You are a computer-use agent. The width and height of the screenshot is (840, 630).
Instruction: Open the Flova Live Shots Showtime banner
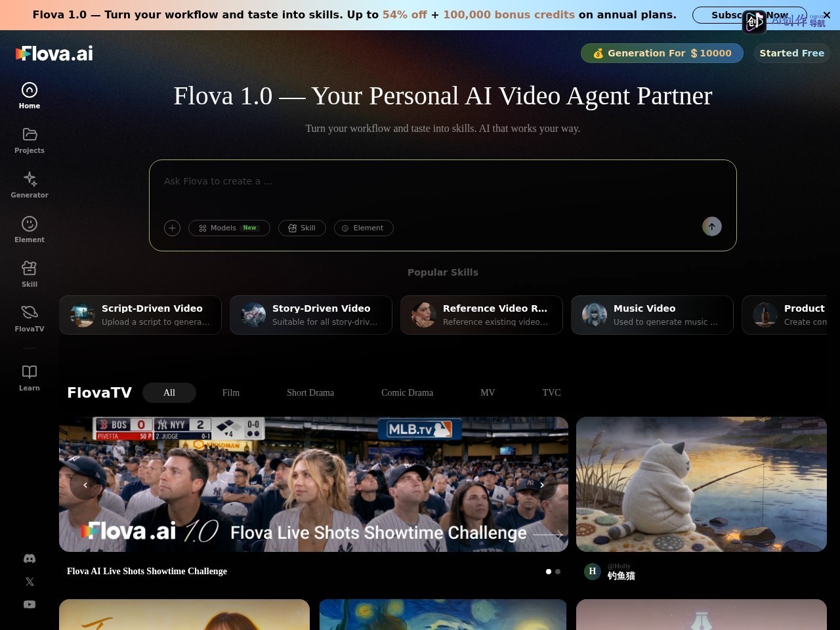pos(314,484)
